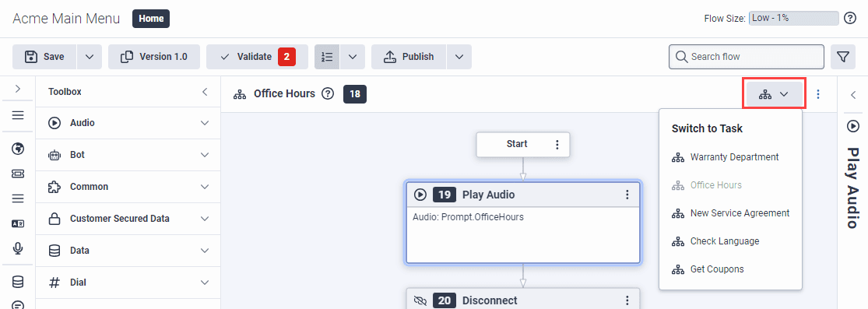Click the Audio category play icon
Image resolution: width=868 pixels, height=309 pixels.
pyautogui.click(x=54, y=123)
